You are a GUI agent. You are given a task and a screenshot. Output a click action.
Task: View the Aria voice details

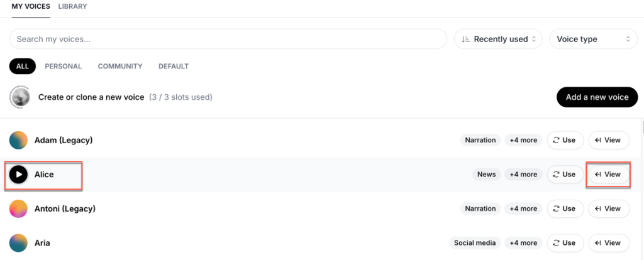click(609, 243)
